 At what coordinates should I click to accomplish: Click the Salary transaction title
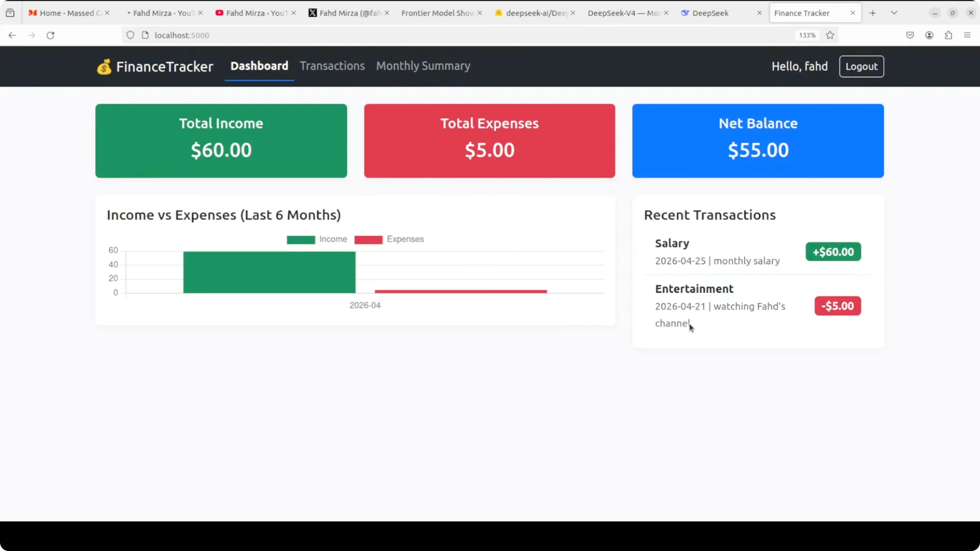click(672, 243)
